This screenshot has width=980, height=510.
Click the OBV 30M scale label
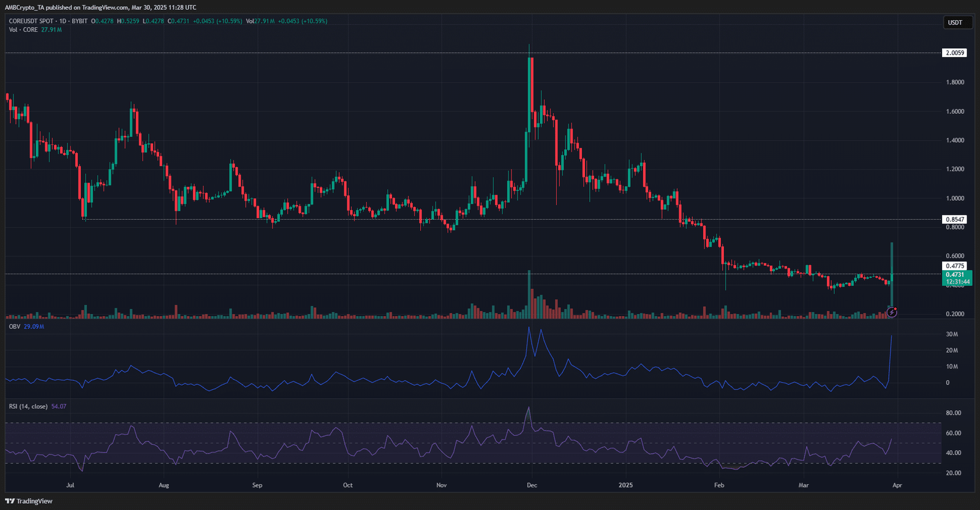click(x=952, y=334)
